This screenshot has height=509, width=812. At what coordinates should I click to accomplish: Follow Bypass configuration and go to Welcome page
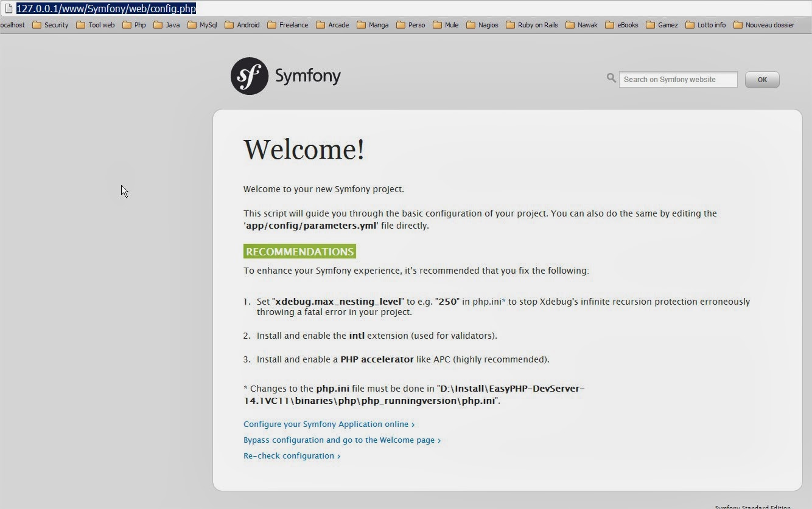[x=342, y=440]
